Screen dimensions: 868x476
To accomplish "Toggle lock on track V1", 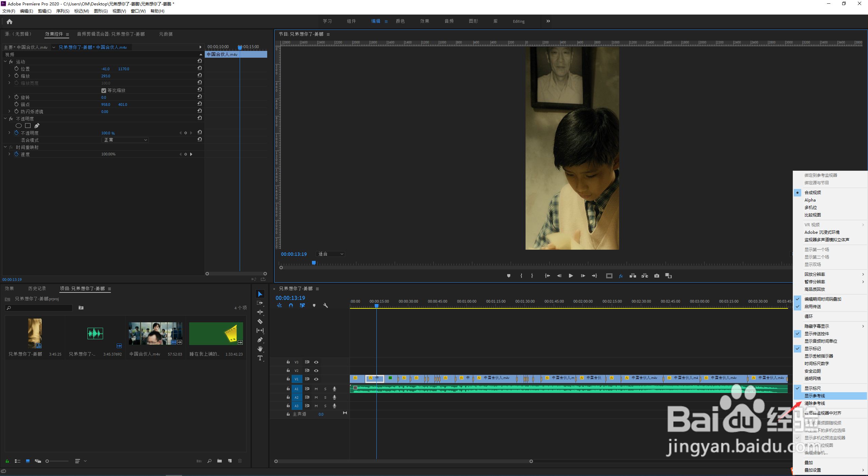I will pyautogui.click(x=288, y=379).
